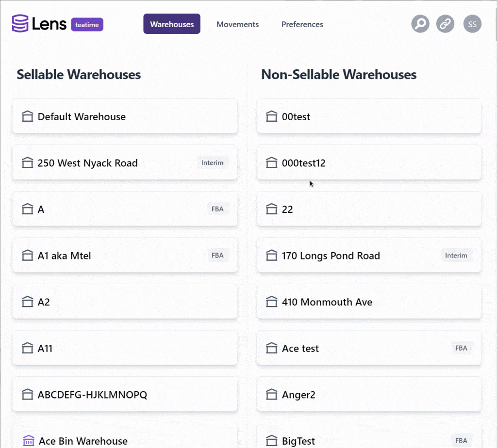Click the chain link icon
This screenshot has height=448, width=497.
445,24
